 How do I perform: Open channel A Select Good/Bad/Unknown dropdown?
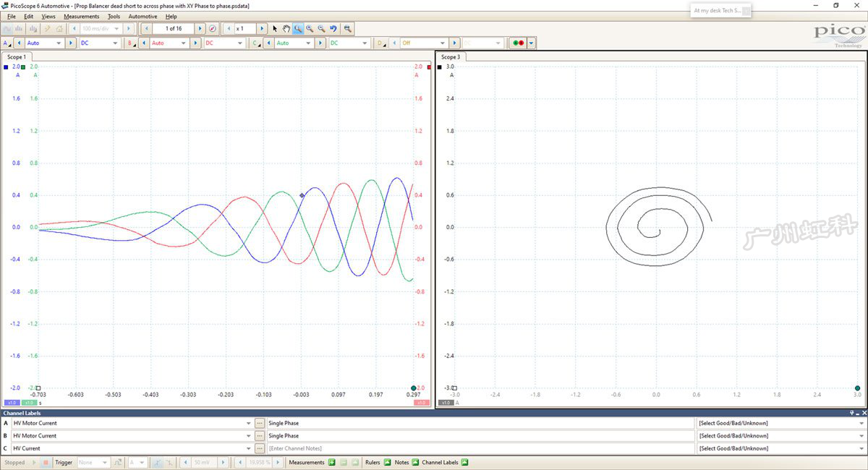[x=781, y=423]
